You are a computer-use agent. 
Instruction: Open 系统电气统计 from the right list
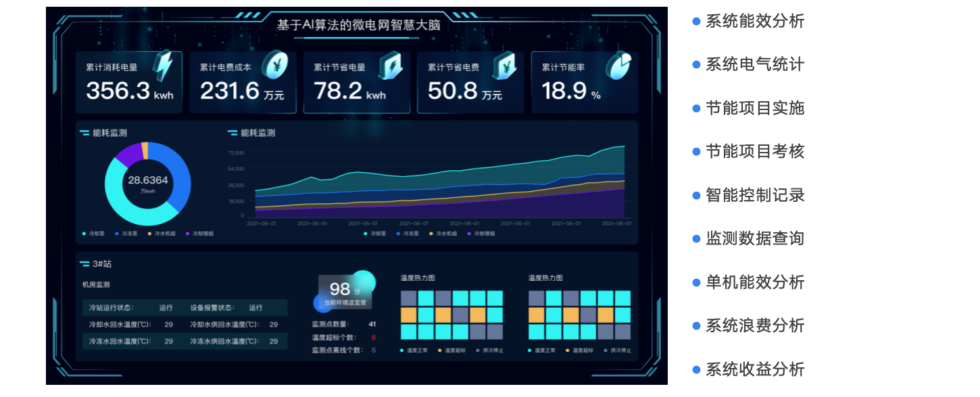(754, 65)
